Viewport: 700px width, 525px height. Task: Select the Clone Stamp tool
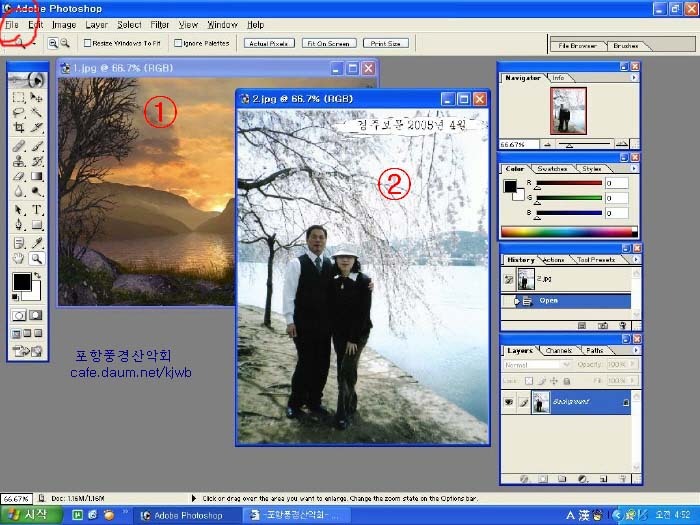pyautogui.click(x=19, y=161)
